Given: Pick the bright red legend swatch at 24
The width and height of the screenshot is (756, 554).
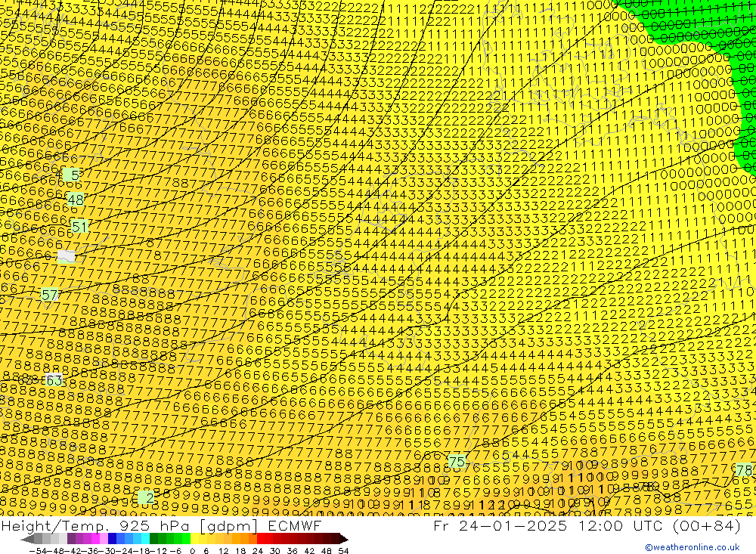Looking at the screenshot, I should click(261, 539).
